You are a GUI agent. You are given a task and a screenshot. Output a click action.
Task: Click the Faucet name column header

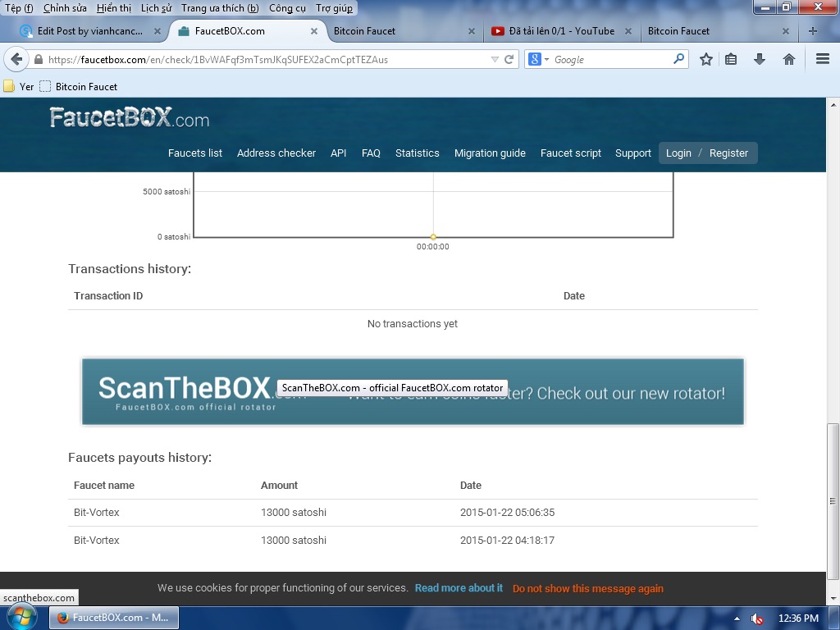point(104,486)
